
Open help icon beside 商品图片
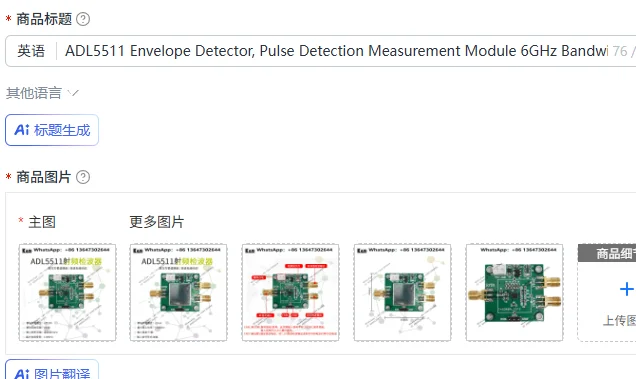(x=83, y=177)
